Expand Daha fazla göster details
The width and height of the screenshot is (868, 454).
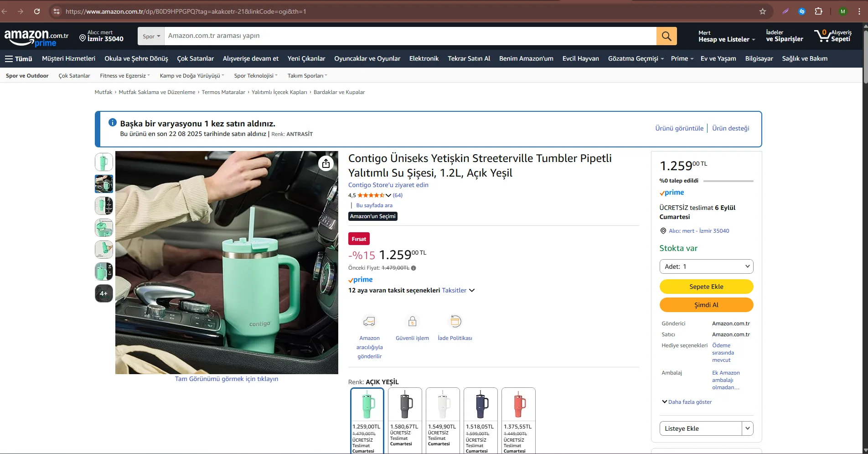[x=687, y=402]
